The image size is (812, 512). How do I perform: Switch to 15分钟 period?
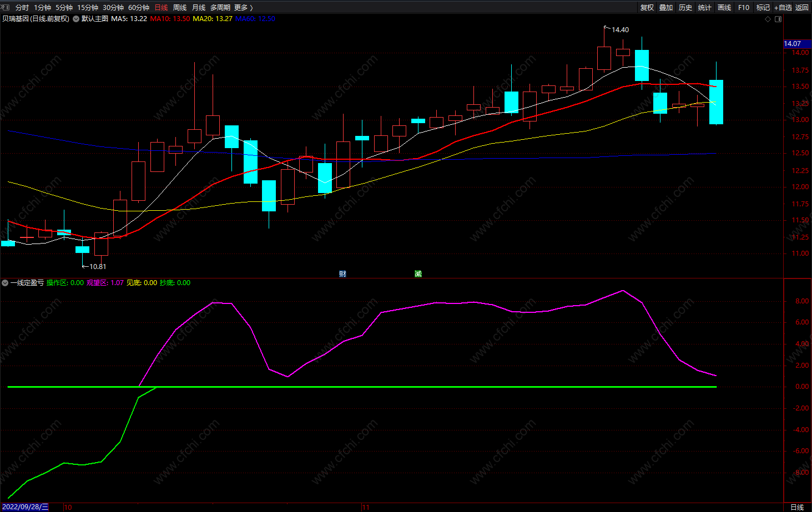coord(88,8)
